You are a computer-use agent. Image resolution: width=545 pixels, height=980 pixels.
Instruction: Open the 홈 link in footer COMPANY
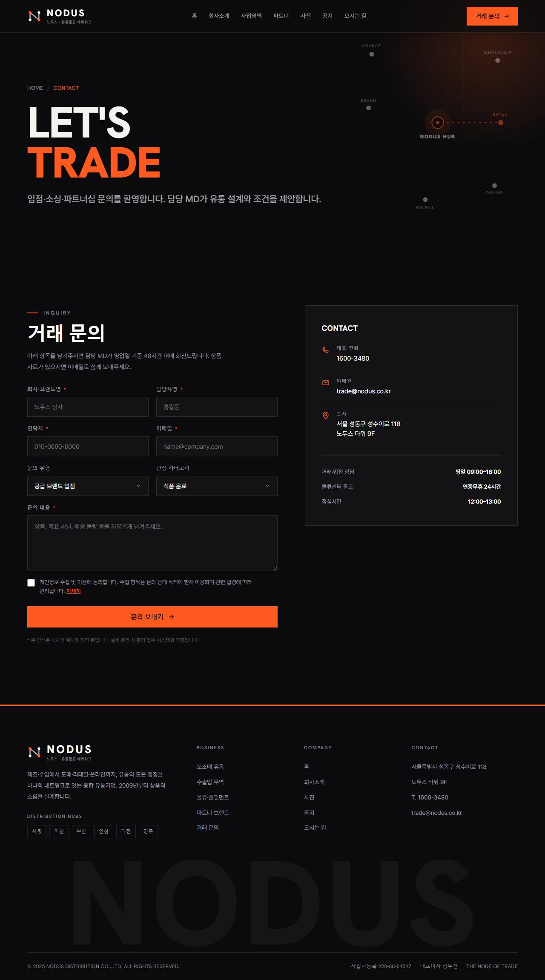point(307,767)
